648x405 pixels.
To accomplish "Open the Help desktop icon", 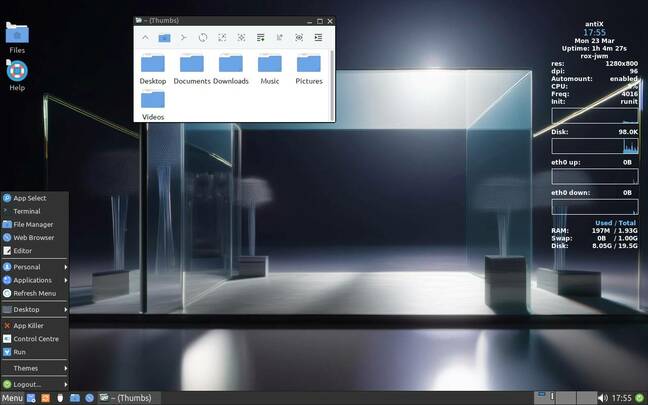I will (17, 74).
